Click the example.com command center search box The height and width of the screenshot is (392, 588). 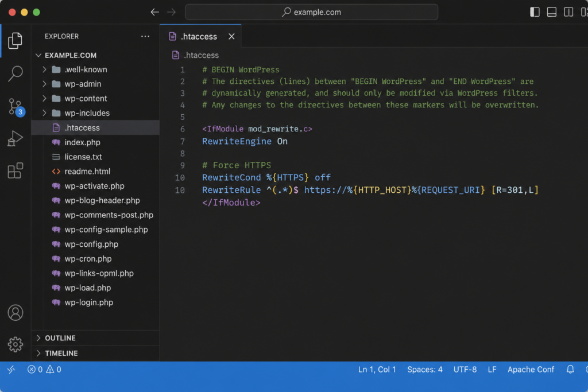click(x=311, y=12)
